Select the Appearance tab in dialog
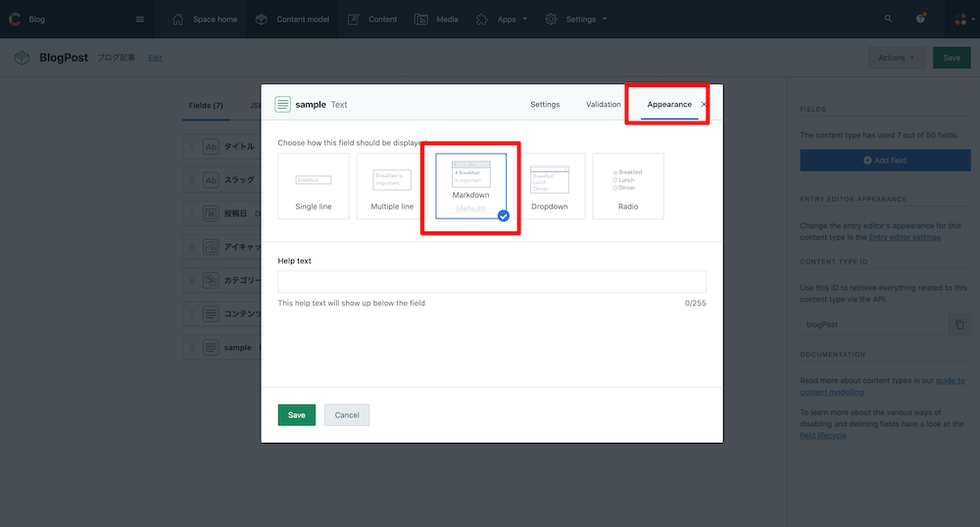This screenshot has height=527, width=980. 669,104
